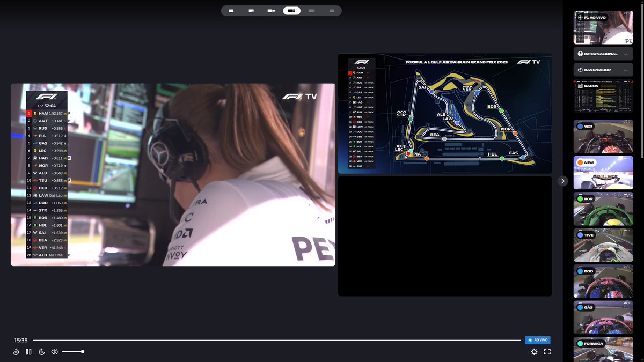
Task: Click the sidebar vertical scrollbar
Action: 642,80
